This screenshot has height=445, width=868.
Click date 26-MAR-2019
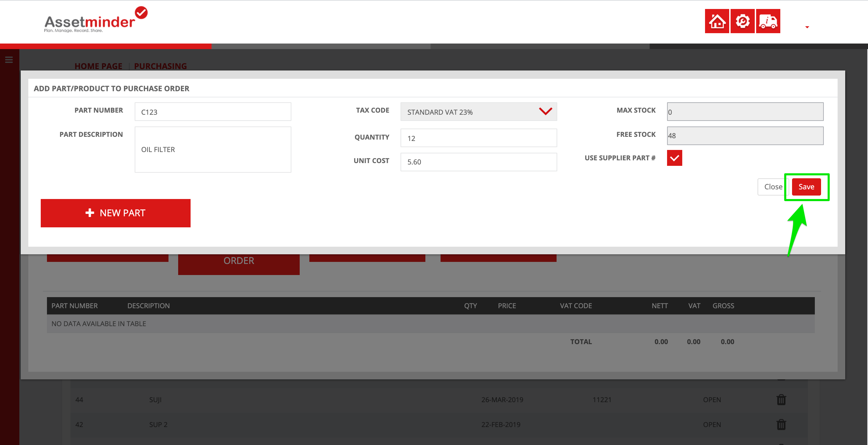(502, 400)
